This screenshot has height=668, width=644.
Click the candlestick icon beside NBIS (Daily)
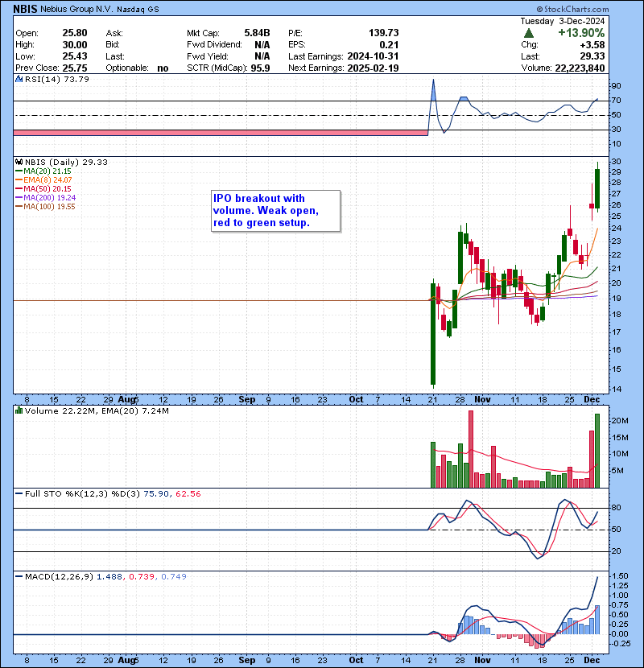(x=19, y=162)
